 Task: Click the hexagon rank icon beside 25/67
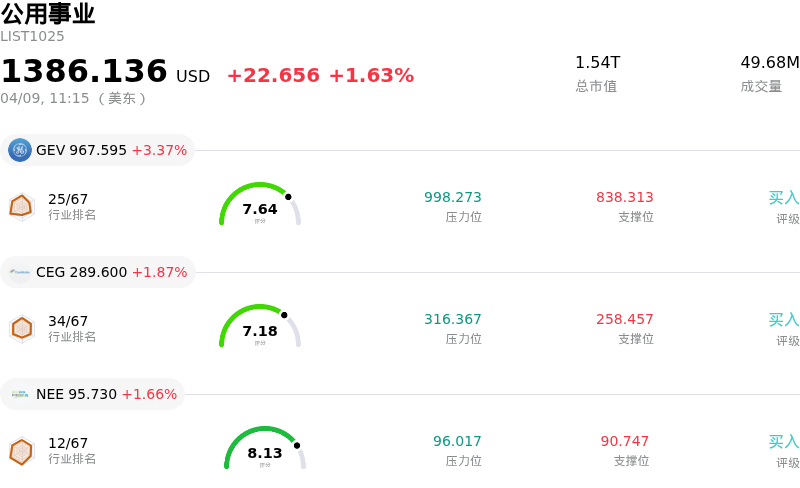click(21, 206)
